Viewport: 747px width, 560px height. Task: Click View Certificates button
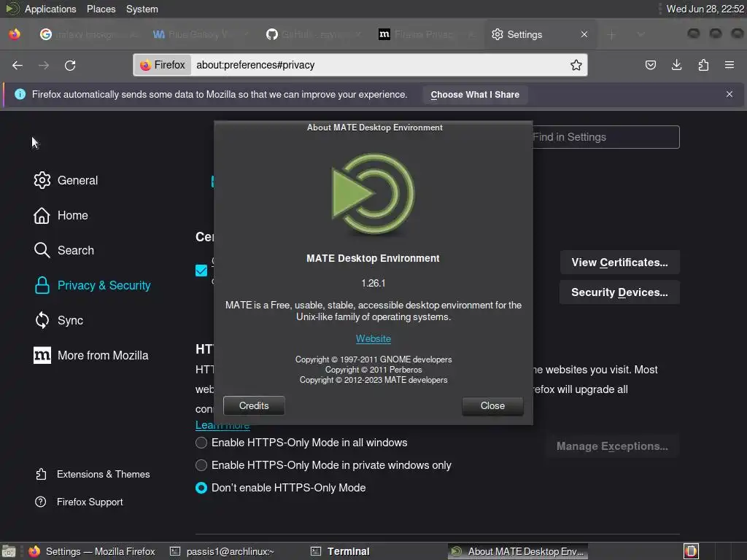pos(619,262)
